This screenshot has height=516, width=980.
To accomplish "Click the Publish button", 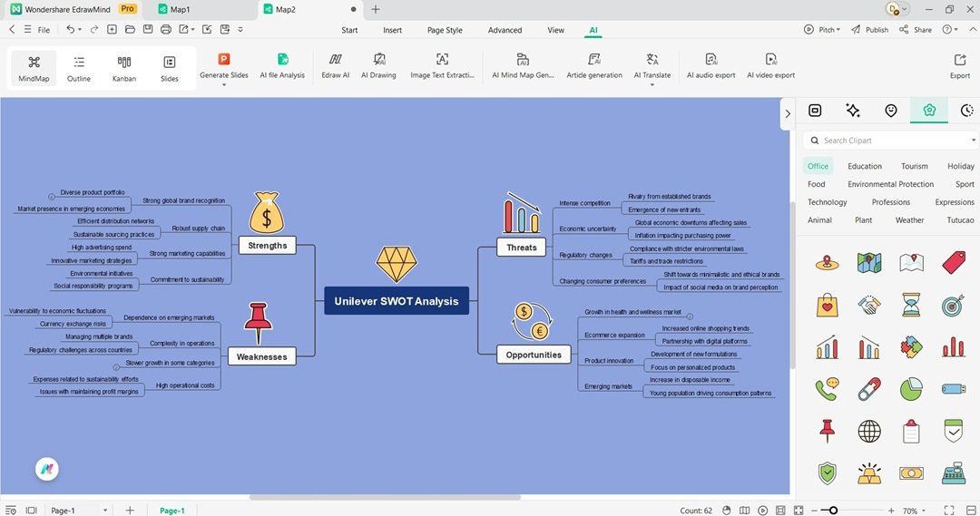I will [869, 29].
